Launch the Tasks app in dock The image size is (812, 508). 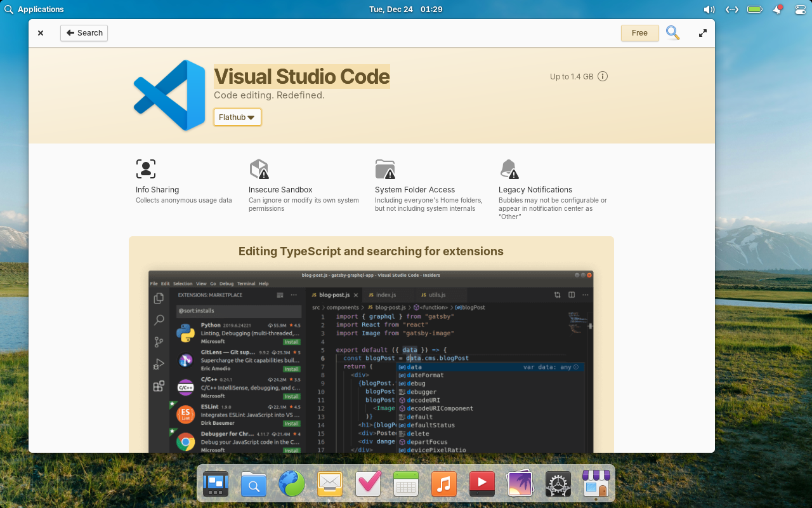point(368,484)
